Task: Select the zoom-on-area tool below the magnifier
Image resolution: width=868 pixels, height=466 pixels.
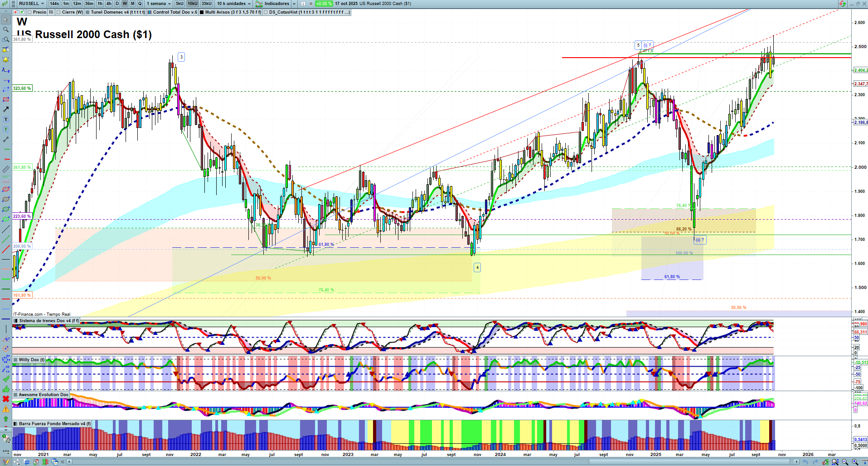Action: pos(6,39)
